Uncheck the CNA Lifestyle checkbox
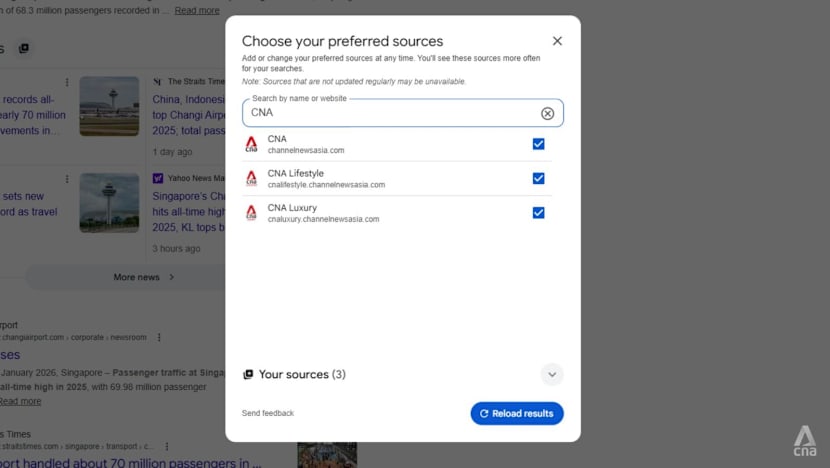Screen dimensions: 830x468 pyautogui.click(x=538, y=178)
